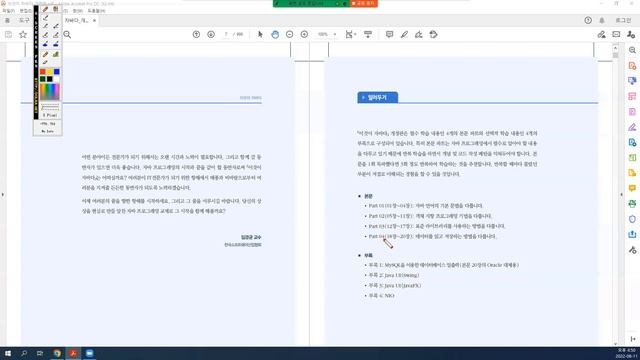Image resolution: width=640 pixels, height=360 pixels.
Task: Pick a color from the rainbow gradient
Action: click(x=49, y=91)
